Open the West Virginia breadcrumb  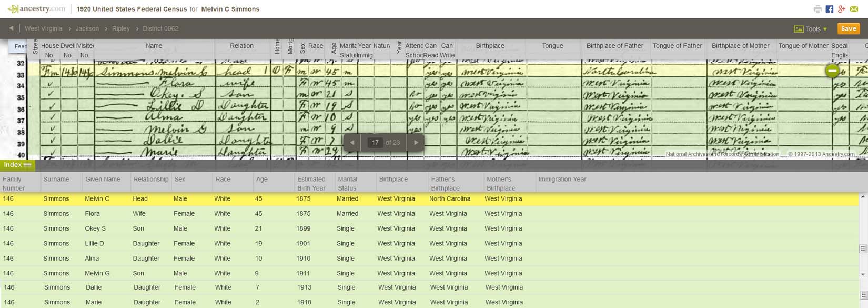coord(43,28)
